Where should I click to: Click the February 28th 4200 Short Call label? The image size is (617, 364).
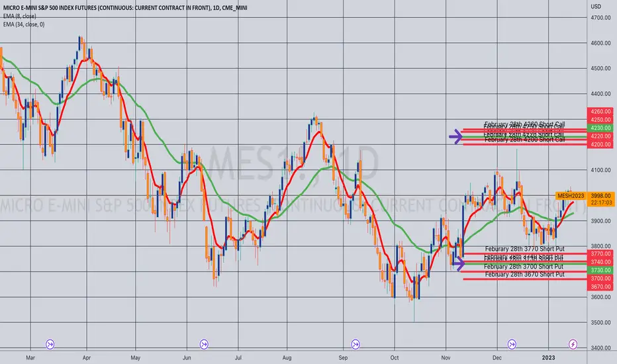tap(524, 140)
